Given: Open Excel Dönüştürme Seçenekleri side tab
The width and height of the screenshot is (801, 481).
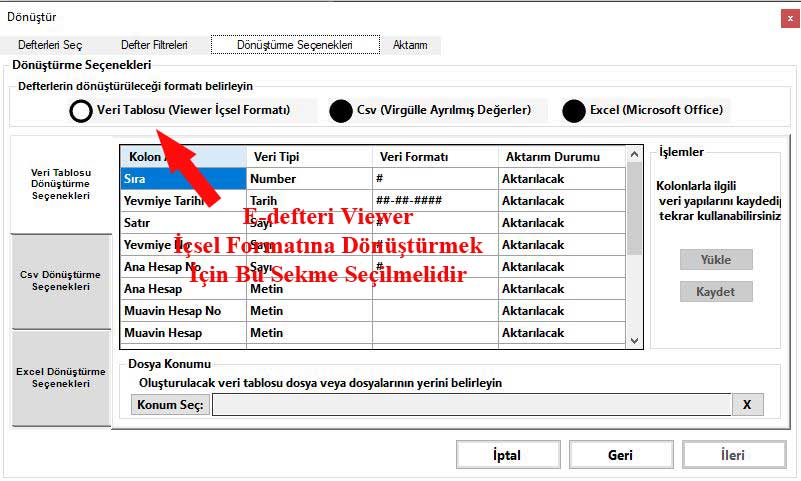Looking at the screenshot, I should tap(61, 378).
